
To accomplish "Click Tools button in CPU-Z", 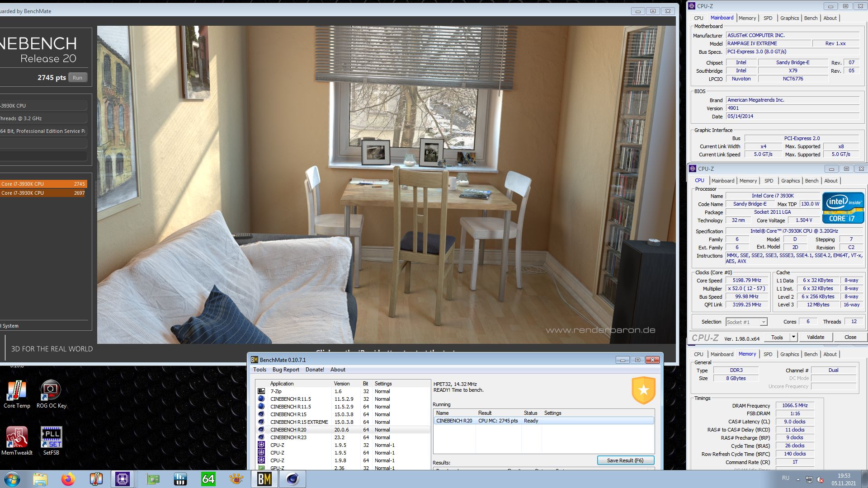I will click(777, 337).
